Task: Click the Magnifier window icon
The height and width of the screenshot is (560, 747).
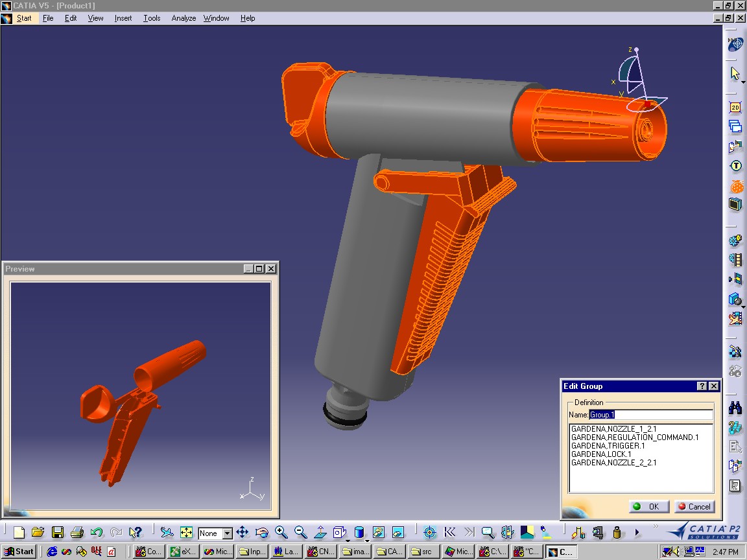Action: 488,532
